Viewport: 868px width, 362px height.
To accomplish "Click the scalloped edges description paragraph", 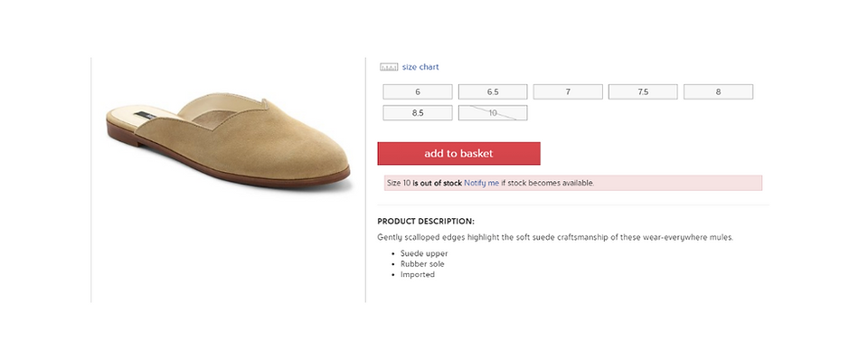I will [554, 237].
